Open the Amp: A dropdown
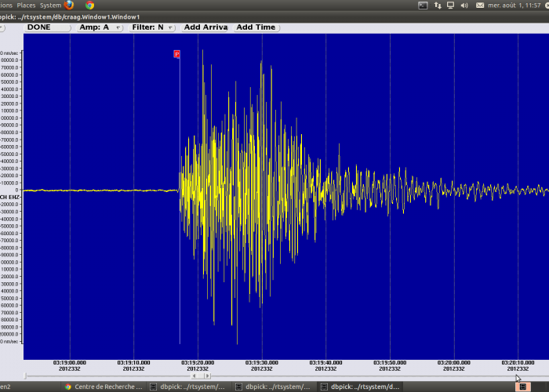This screenshot has width=549, height=392. coord(100,27)
